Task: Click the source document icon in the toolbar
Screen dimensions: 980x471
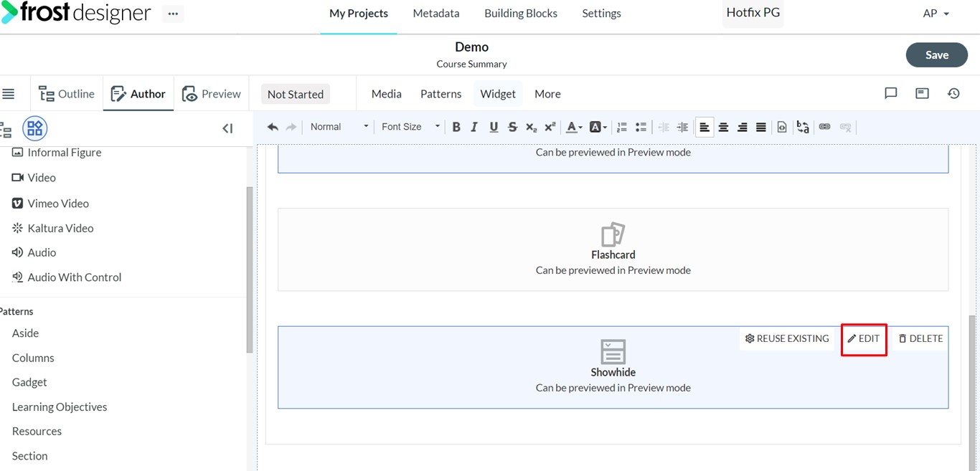Action: pyautogui.click(x=782, y=127)
